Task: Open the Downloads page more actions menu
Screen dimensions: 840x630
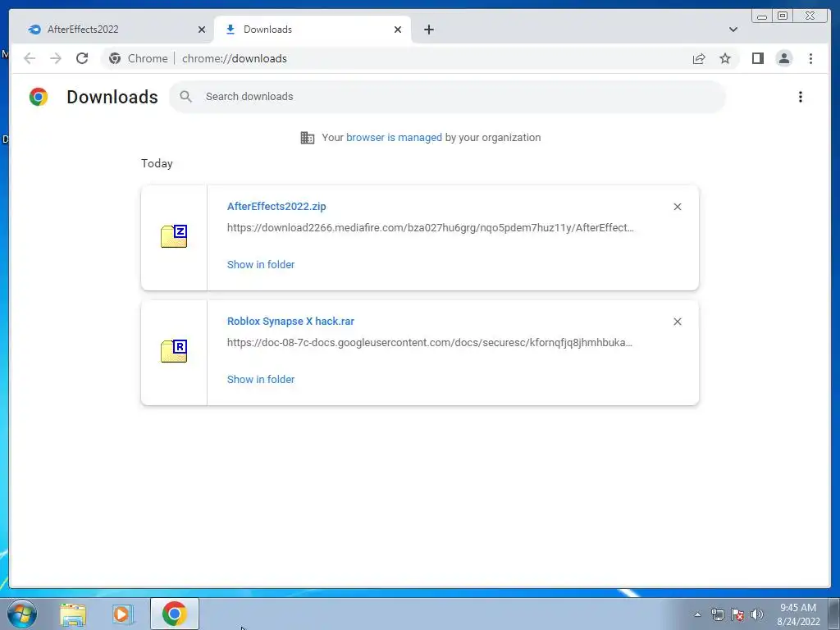Action: pyautogui.click(x=801, y=97)
